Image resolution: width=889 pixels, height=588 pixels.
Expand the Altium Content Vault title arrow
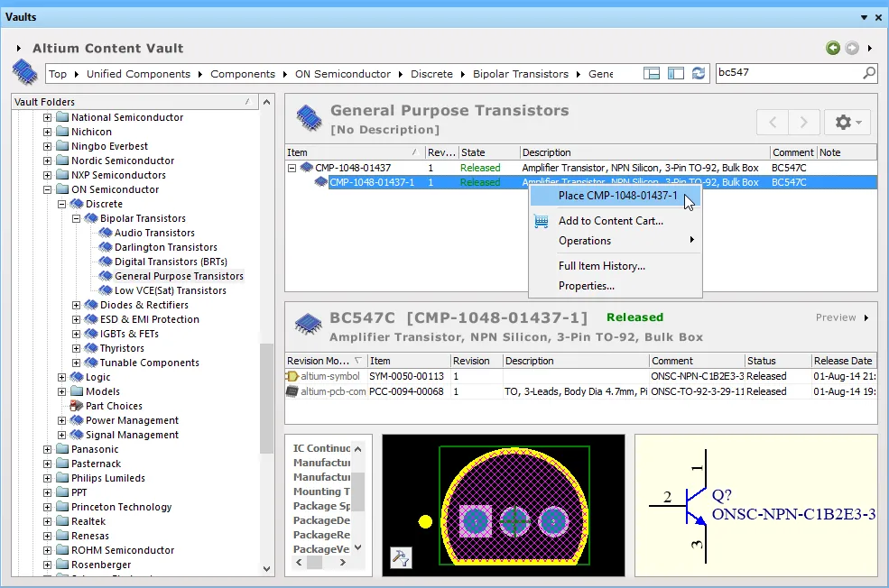coord(19,49)
